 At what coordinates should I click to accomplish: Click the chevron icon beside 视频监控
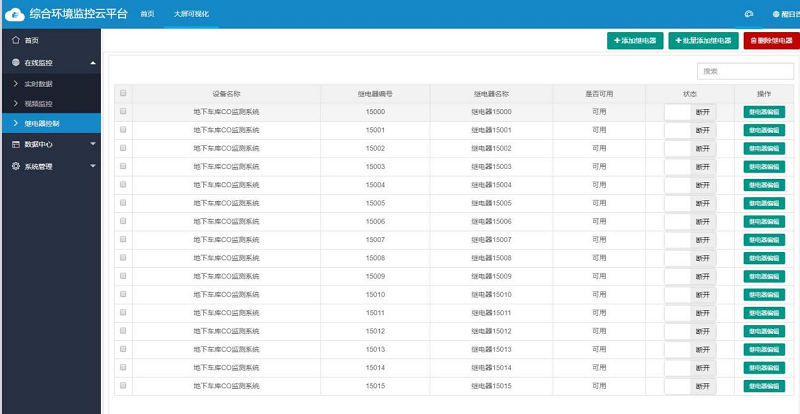pyautogui.click(x=15, y=103)
